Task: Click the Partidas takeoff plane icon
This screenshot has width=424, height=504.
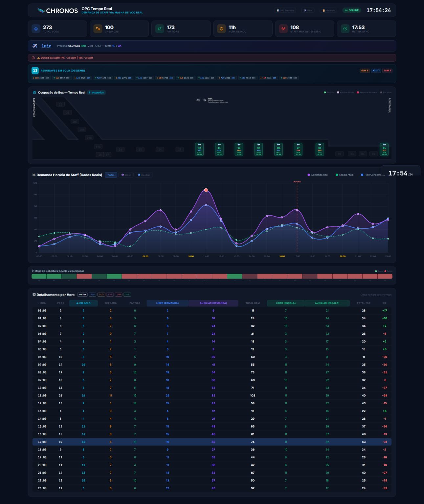Action: point(160,29)
